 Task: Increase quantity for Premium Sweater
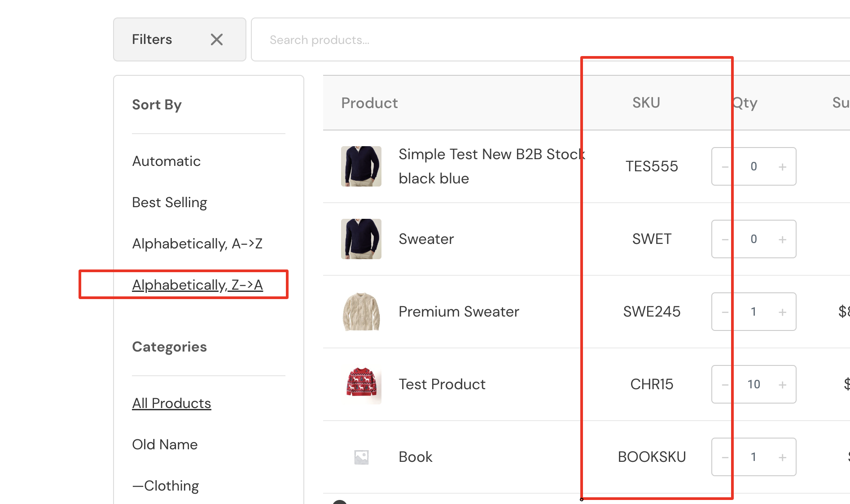point(782,312)
